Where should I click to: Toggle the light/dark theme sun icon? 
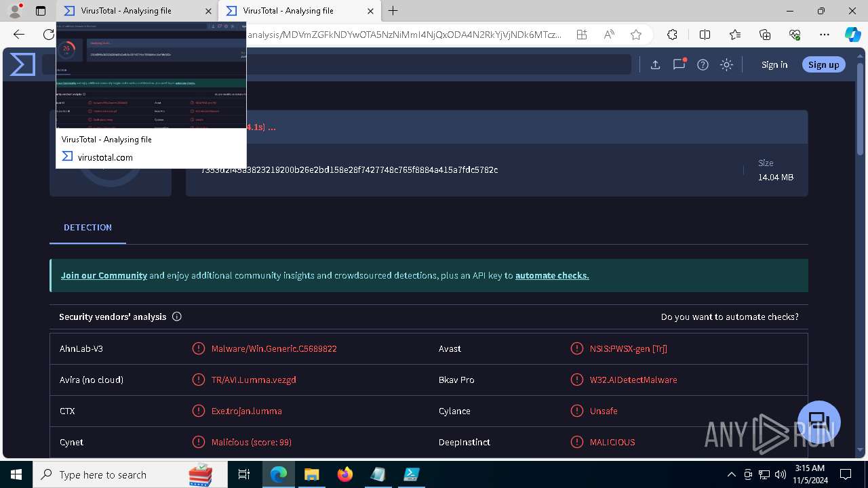726,64
